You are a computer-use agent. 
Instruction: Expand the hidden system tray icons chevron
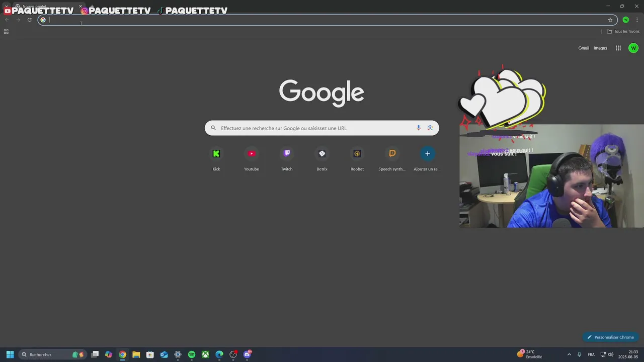(569, 354)
